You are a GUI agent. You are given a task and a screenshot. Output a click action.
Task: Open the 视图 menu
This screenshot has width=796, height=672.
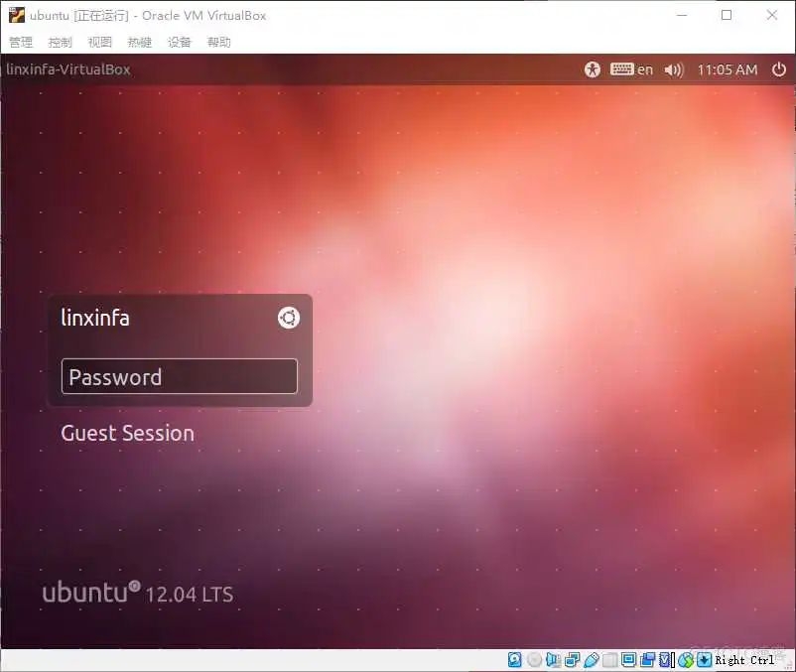99,42
